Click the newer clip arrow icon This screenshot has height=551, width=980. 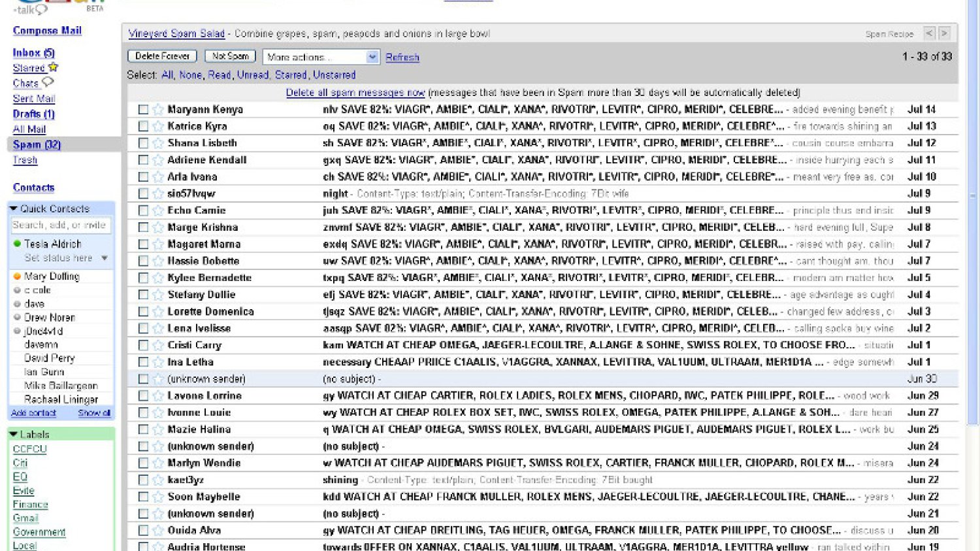[x=944, y=33]
